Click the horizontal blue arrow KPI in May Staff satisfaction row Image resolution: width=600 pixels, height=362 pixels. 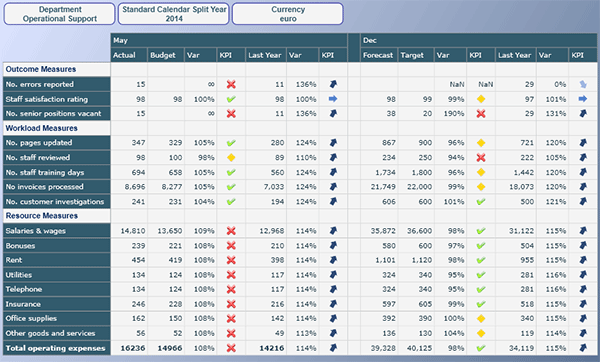coord(333,99)
